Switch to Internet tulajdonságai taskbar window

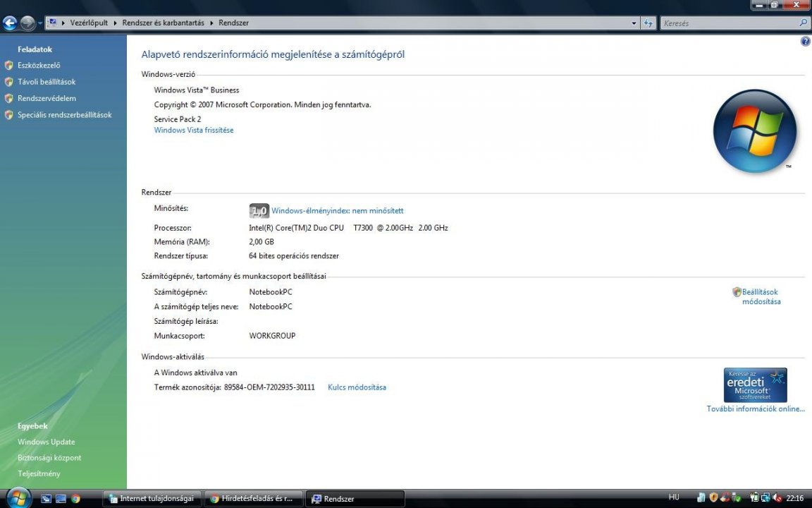pos(152,499)
